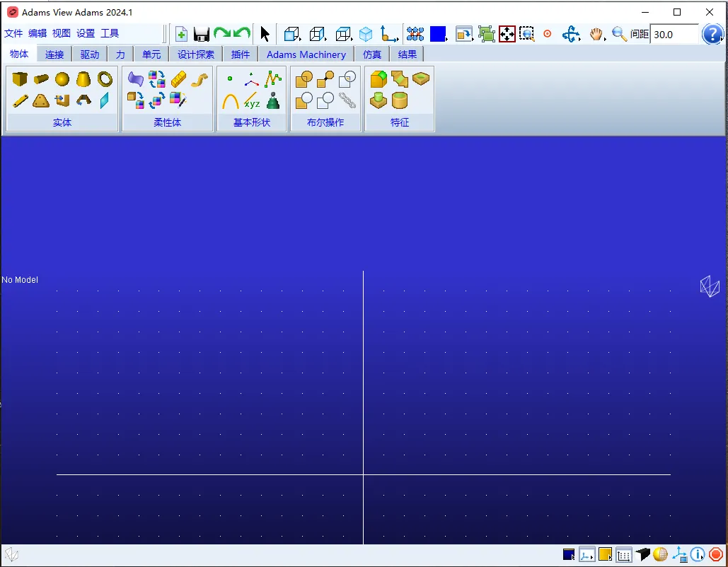Expand the Information status dropdown

(698, 554)
